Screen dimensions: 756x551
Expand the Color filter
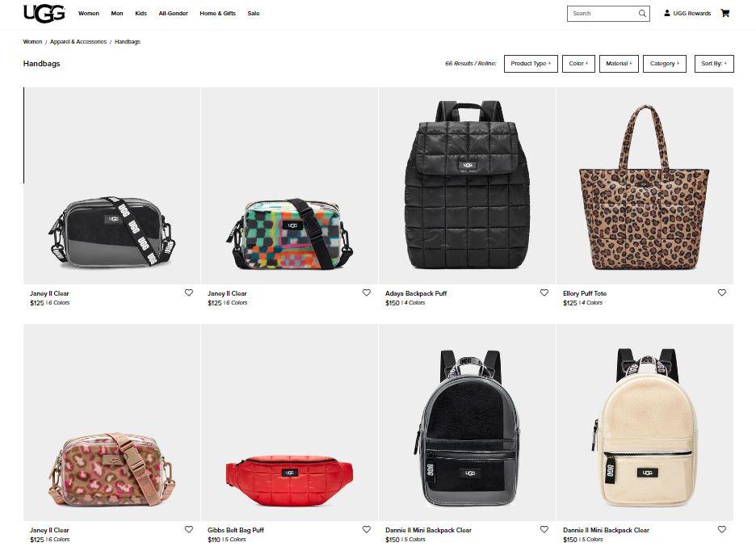(x=578, y=64)
